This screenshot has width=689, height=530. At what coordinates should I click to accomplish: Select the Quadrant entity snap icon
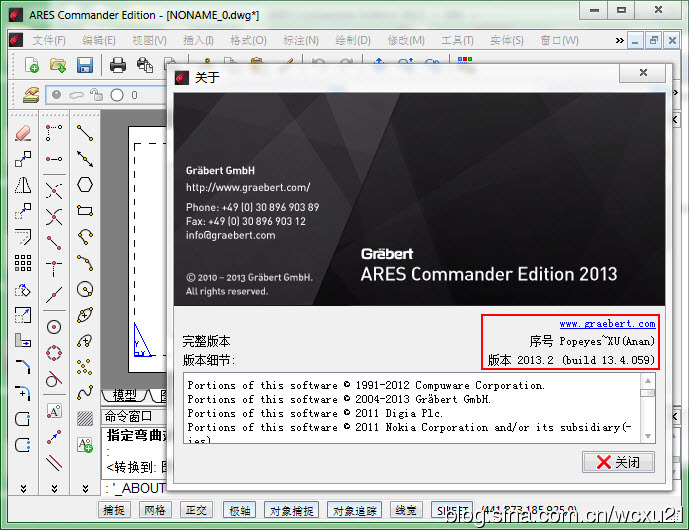pyautogui.click(x=54, y=353)
